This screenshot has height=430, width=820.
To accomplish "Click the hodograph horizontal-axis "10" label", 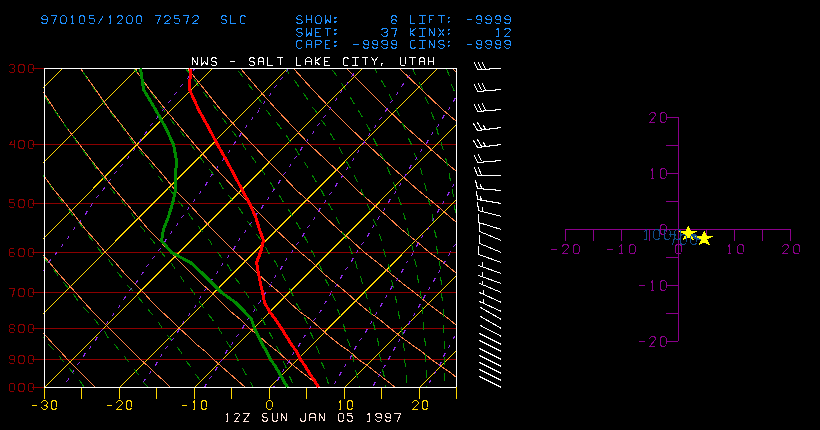I will tap(735, 250).
